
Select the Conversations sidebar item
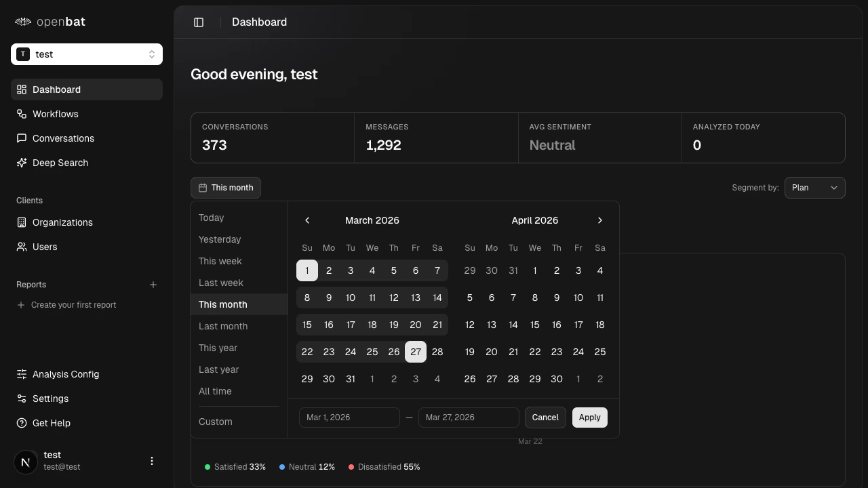point(63,138)
